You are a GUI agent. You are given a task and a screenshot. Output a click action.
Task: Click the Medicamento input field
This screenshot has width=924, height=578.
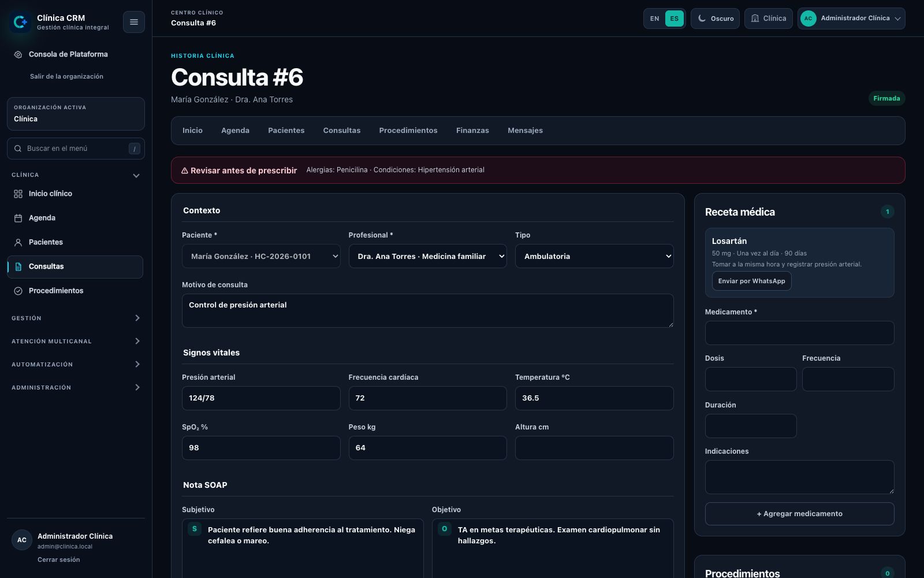pos(799,333)
